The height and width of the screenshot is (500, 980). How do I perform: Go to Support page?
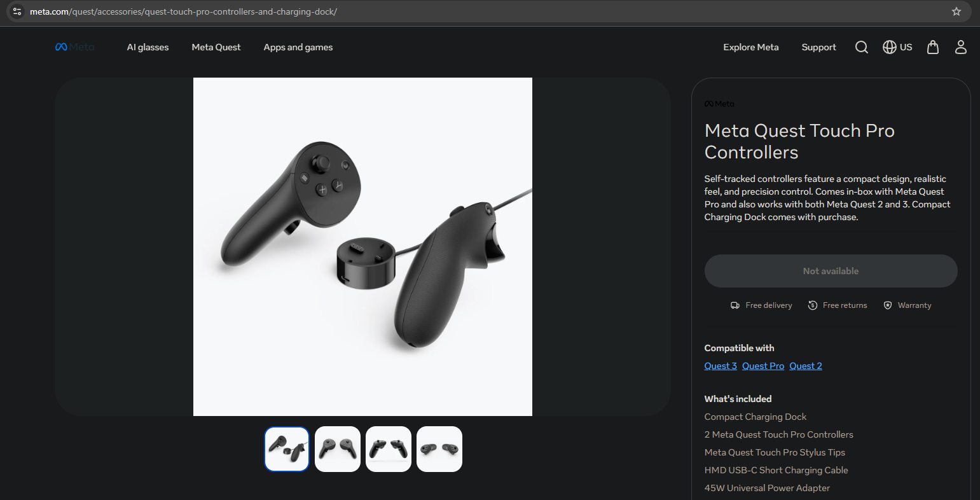(818, 47)
